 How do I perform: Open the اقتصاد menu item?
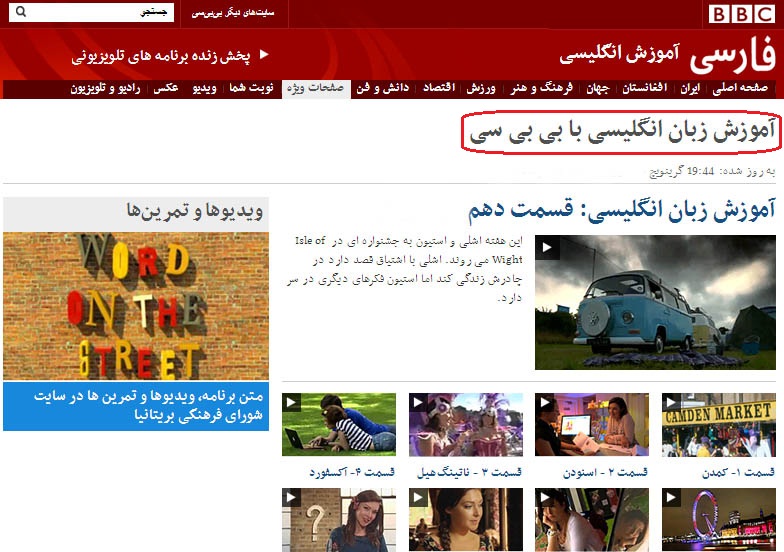point(439,88)
